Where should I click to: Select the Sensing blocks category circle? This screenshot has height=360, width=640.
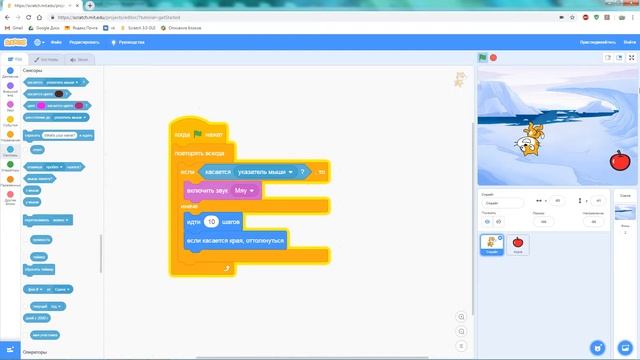tap(10, 149)
